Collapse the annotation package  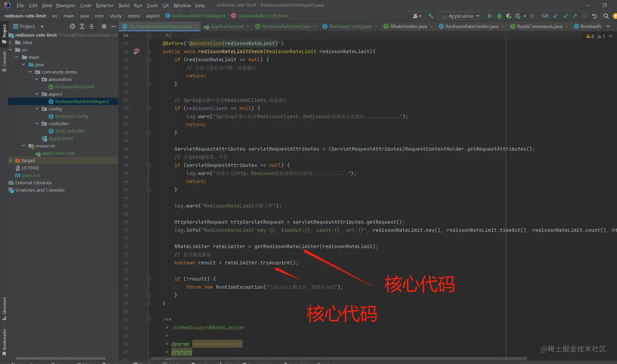[x=37, y=79]
